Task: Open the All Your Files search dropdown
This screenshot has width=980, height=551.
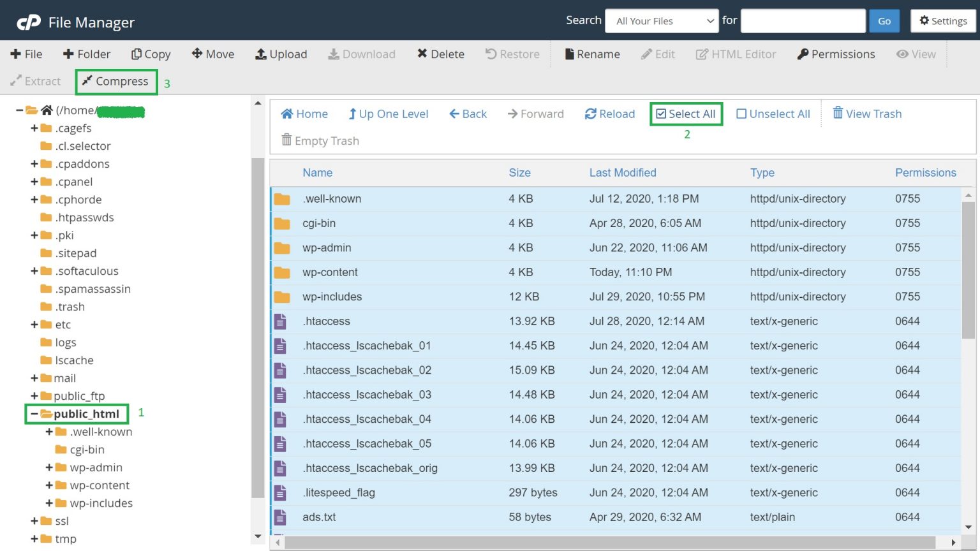Action: pyautogui.click(x=662, y=20)
